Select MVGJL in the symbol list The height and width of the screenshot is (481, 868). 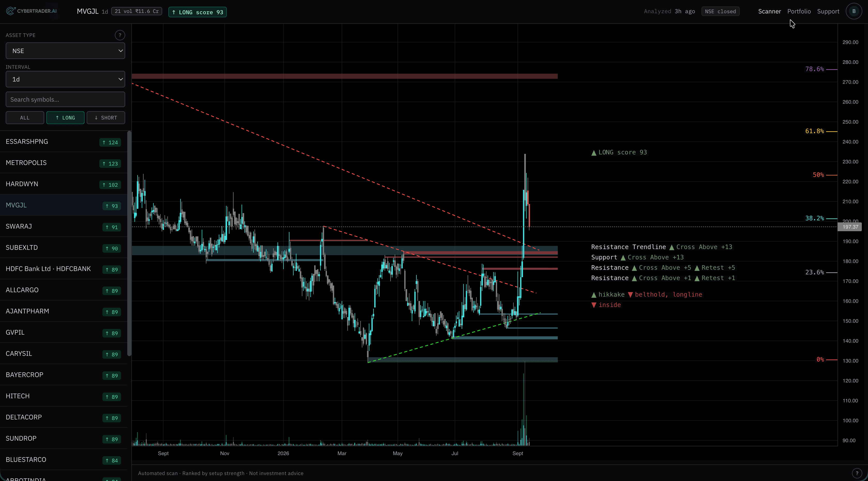[x=64, y=205]
